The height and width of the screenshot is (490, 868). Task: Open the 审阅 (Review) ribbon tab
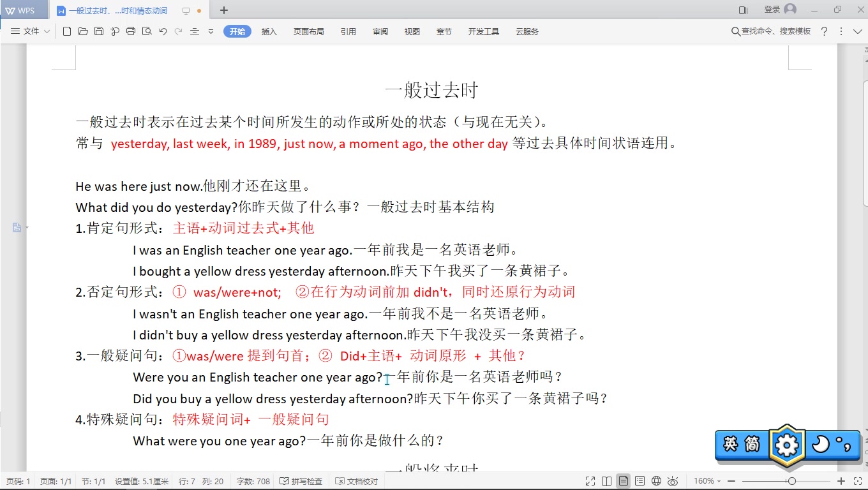[380, 31]
